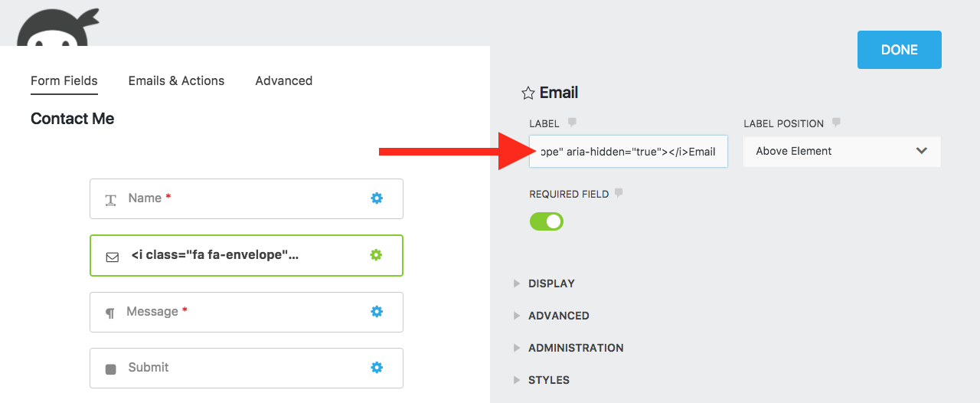Expand the Display section

[551, 283]
